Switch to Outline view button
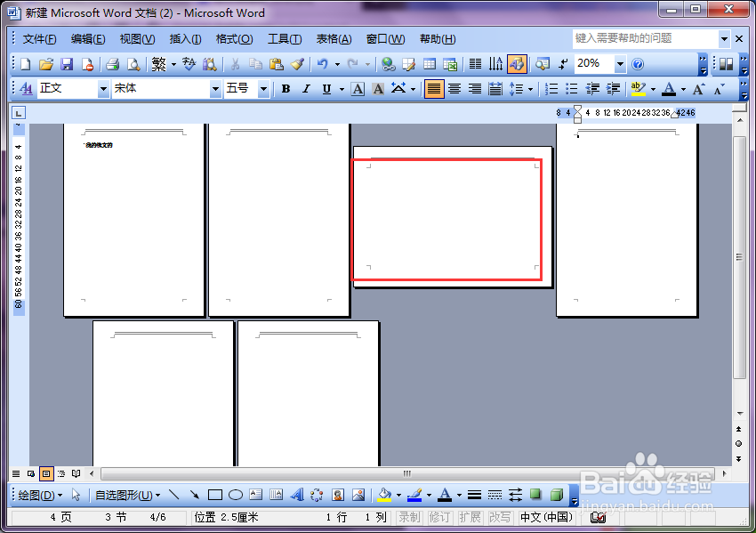The width and height of the screenshot is (756, 533). pos(61,473)
